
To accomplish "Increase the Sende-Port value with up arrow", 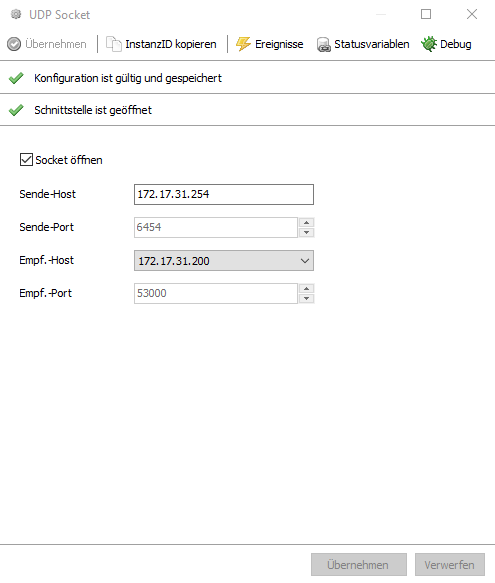I will click(x=306, y=222).
